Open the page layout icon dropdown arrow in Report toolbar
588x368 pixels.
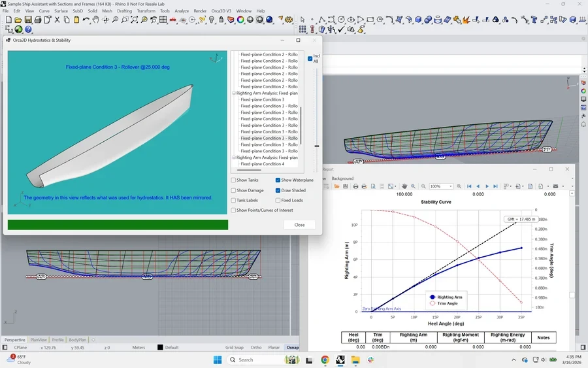coord(510,186)
